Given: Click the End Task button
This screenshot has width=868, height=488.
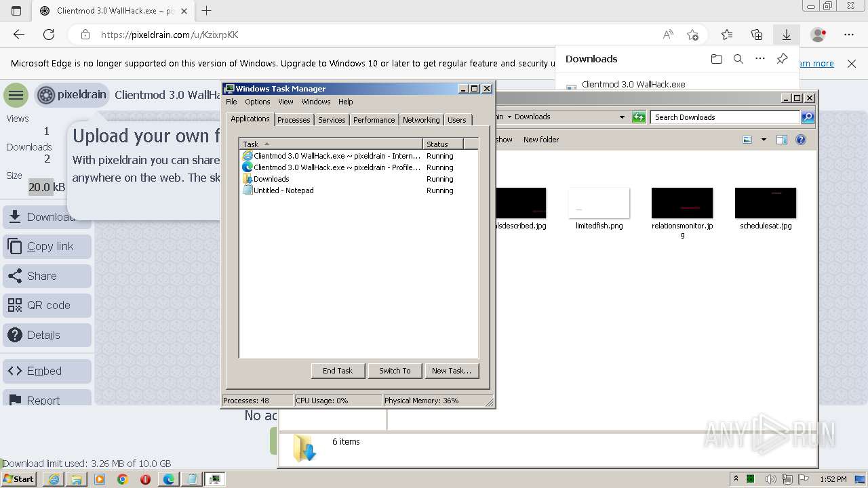Looking at the screenshot, I should point(338,371).
